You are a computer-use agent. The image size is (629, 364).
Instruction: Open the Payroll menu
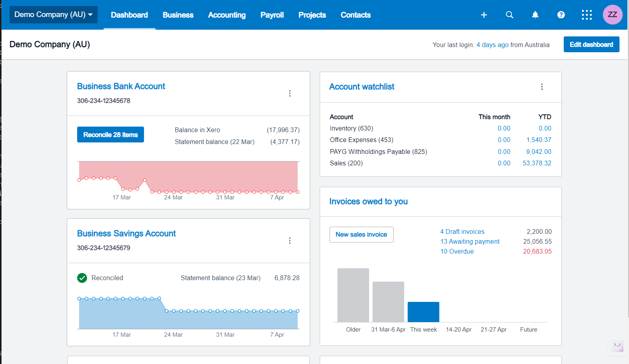point(272,15)
